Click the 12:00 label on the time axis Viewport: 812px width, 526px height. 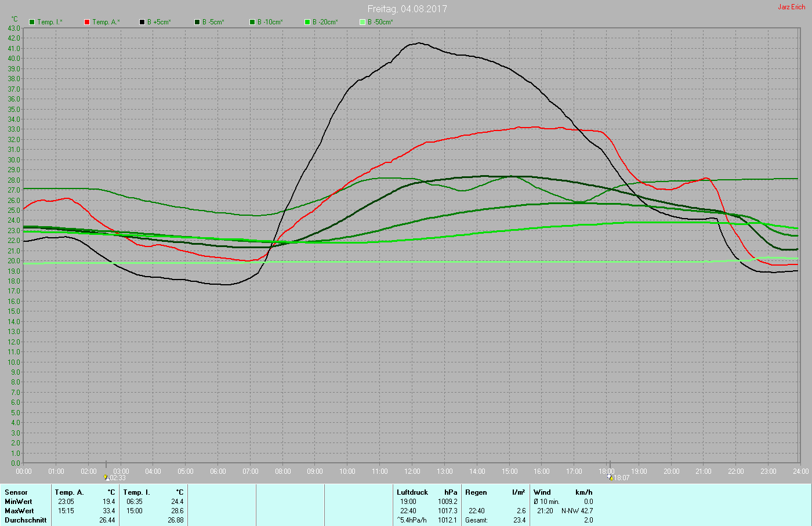pyautogui.click(x=412, y=471)
